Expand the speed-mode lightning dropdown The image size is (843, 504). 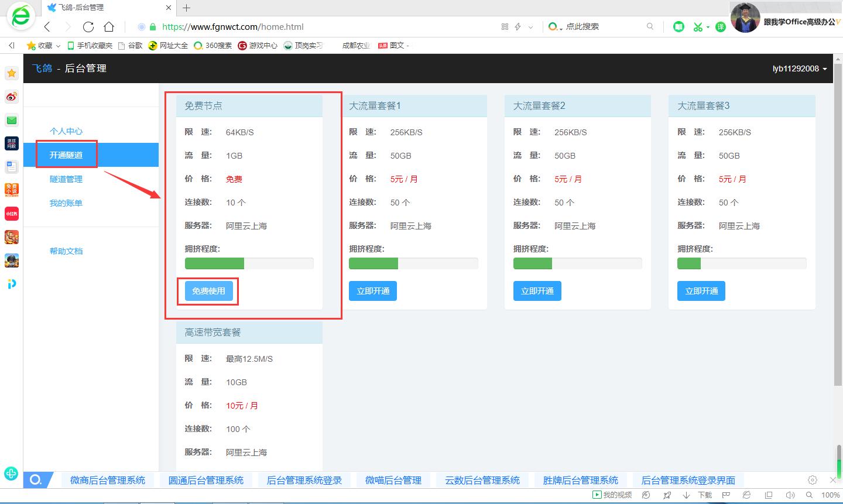[x=529, y=26]
